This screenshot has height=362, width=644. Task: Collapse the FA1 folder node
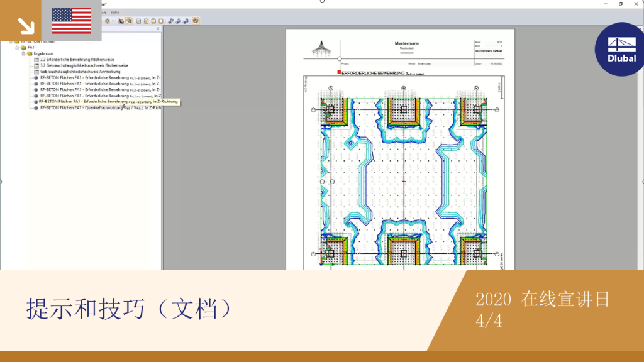pyautogui.click(x=17, y=48)
